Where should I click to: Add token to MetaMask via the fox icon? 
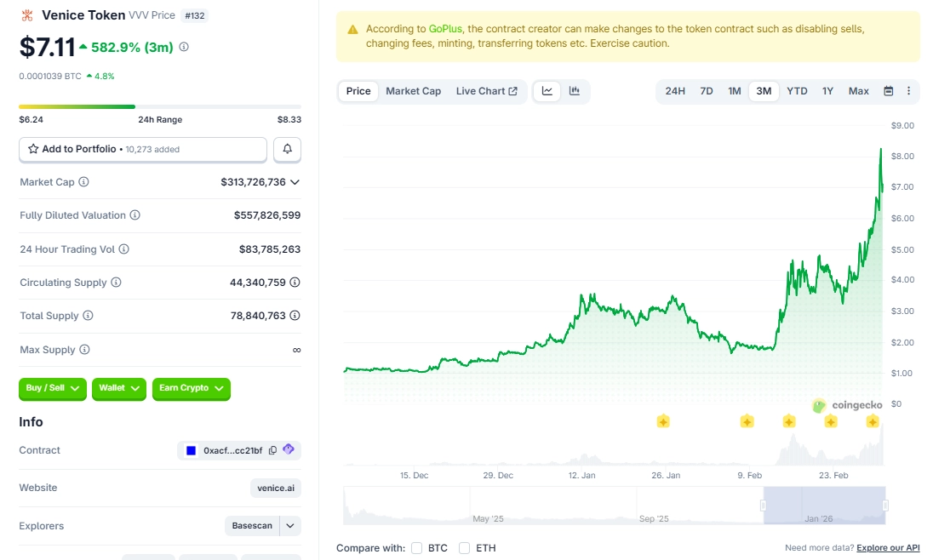click(x=289, y=450)
